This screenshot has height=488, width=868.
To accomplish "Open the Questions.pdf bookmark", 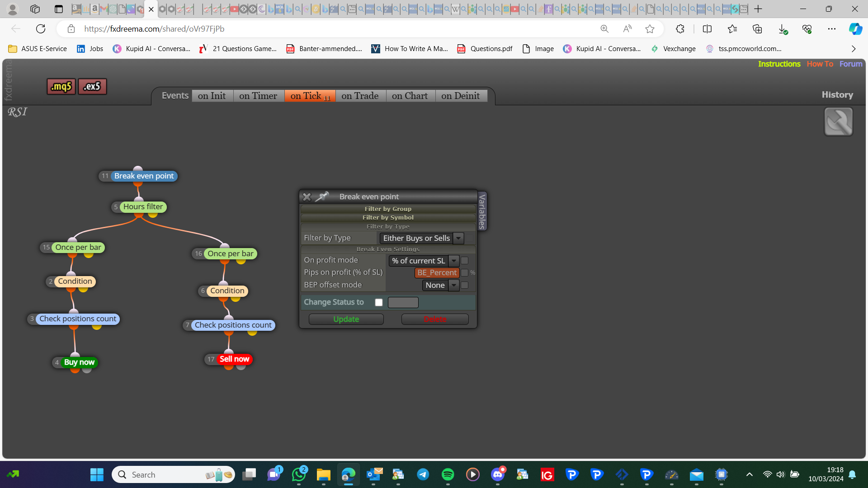I will tap(485, 49).
